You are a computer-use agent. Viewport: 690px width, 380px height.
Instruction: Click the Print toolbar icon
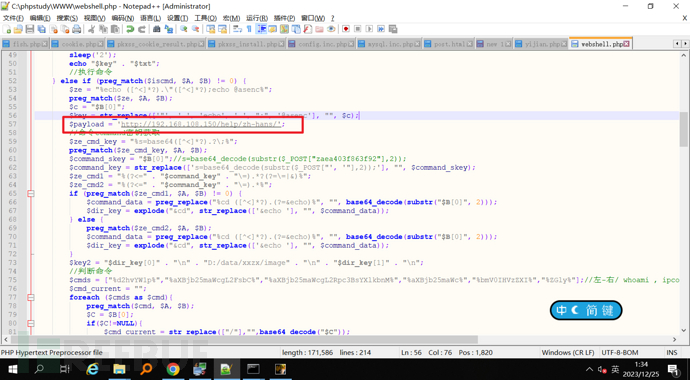[x=77, y=29]
